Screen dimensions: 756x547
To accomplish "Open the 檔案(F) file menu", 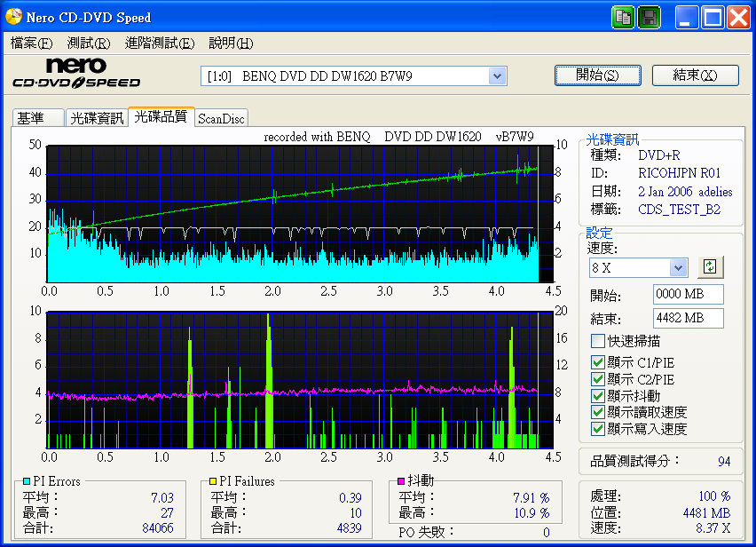I will pos(31,44).
